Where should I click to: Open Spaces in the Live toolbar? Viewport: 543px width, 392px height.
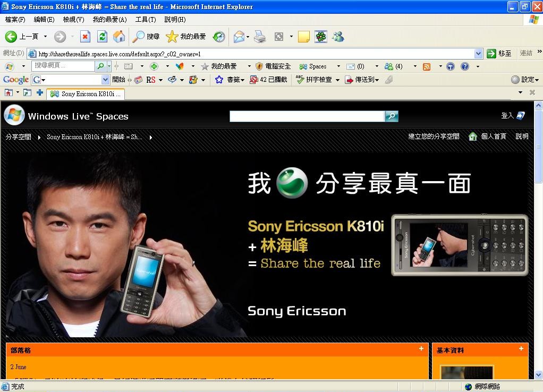[313, 66]
